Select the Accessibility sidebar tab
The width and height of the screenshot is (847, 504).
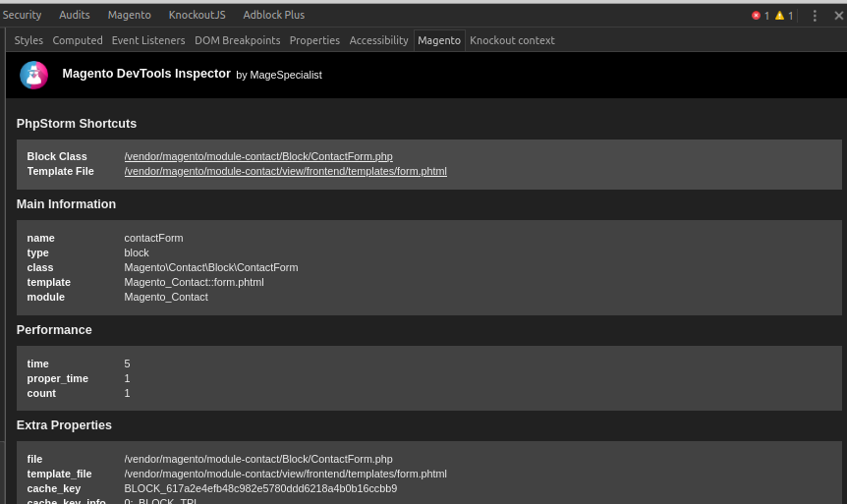[x=378, y=40]
